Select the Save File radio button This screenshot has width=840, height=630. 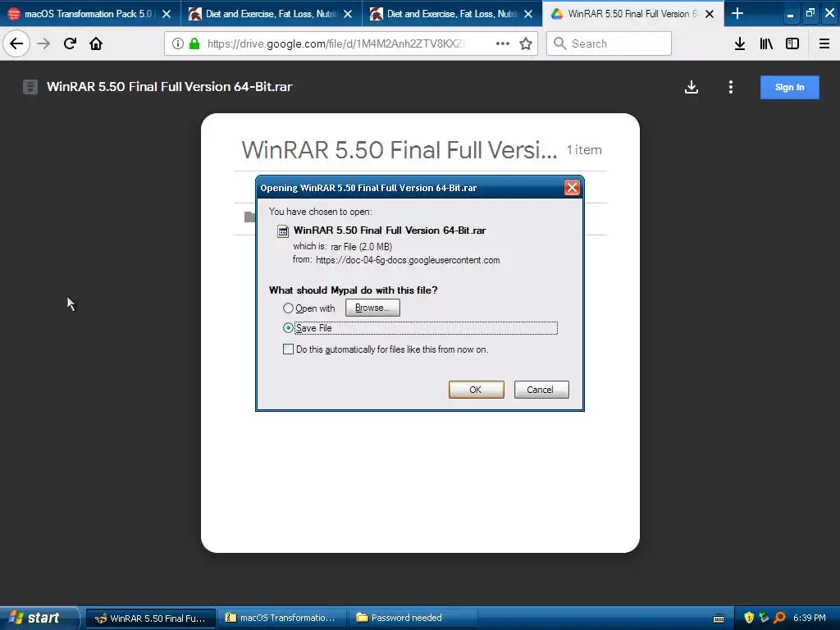[x=288, y=328]
